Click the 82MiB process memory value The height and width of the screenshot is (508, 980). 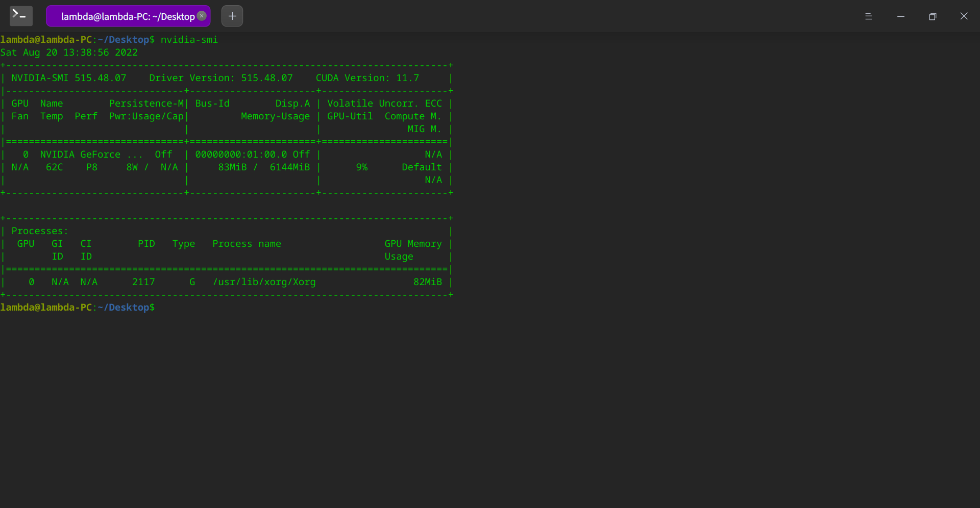[x=428, y=282]
